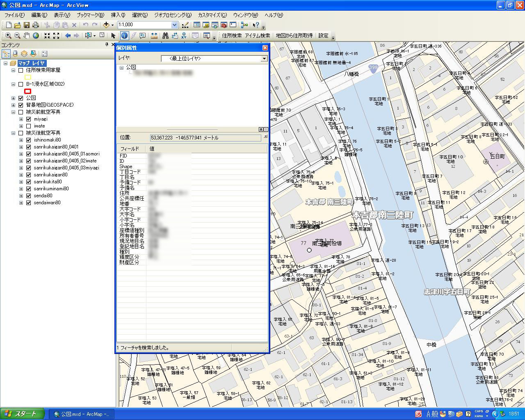525x420 pixels.
Task: Activate the Pan hand tool
Action: (x=27, y=36)
